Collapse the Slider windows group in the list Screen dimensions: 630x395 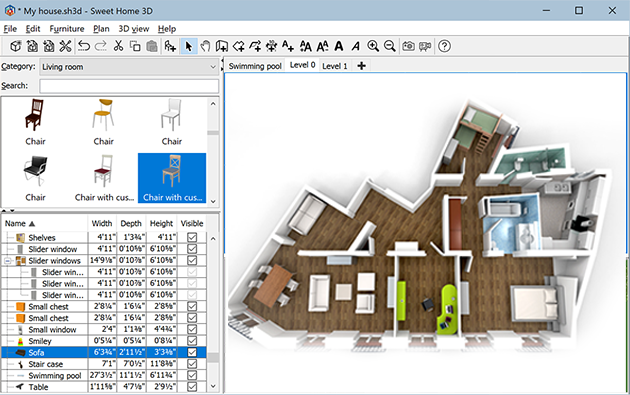click(7, 261)
